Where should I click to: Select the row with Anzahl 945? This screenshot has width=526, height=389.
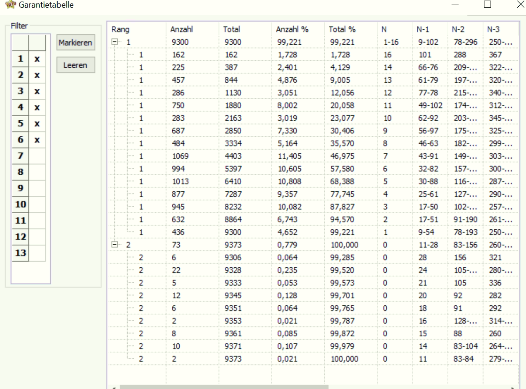[x=314, y=207]
